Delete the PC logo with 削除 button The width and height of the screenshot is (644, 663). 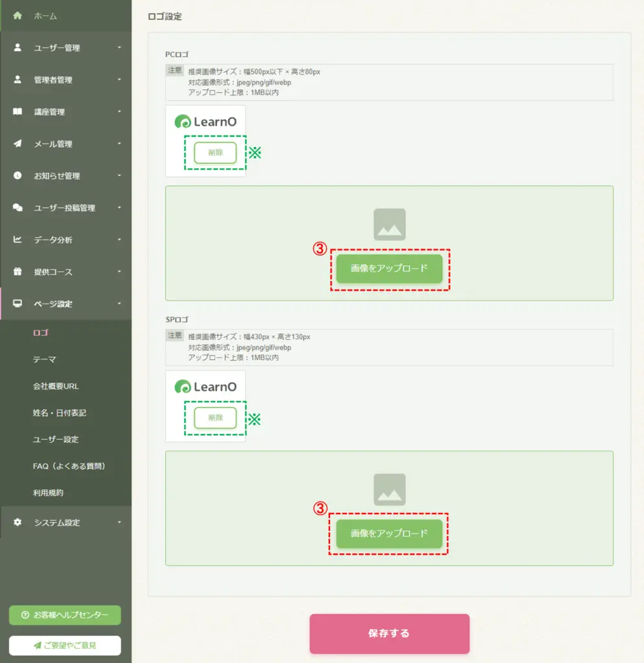tap(215, 153)
